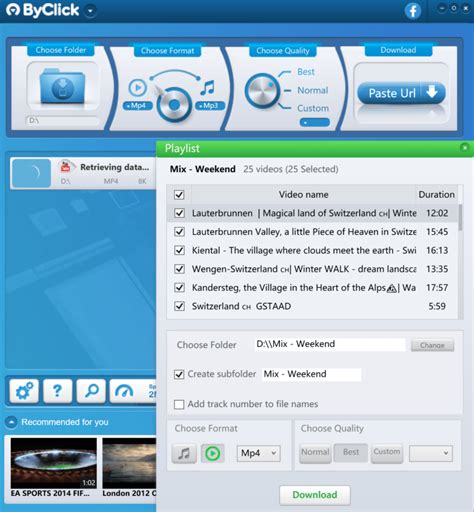Uncheck Lauterbrunnen Valley video checkbox
Image resolution: width=474 pixels, height=512 pixels.
(x=179, y=232)
